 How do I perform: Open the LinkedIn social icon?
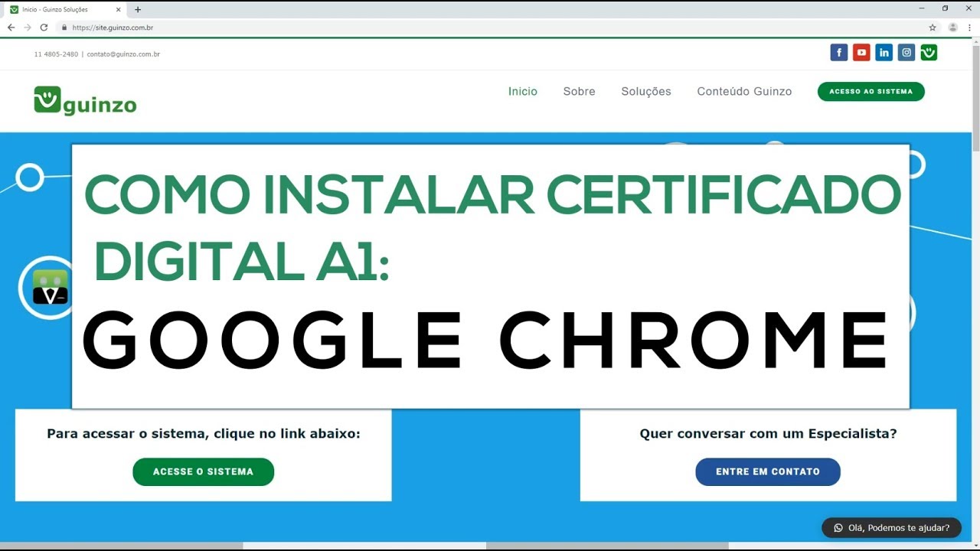click(x=884, y=52)
